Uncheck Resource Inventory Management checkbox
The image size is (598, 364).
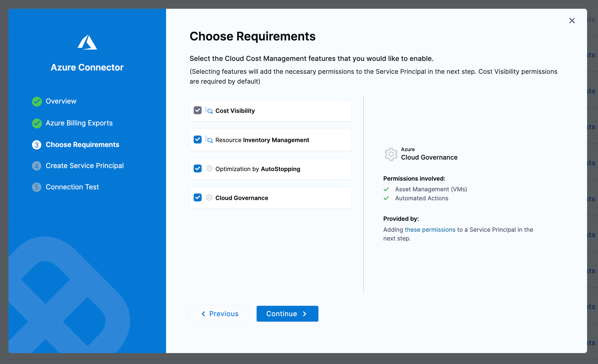pyautogui.click(x=198, y=140)
